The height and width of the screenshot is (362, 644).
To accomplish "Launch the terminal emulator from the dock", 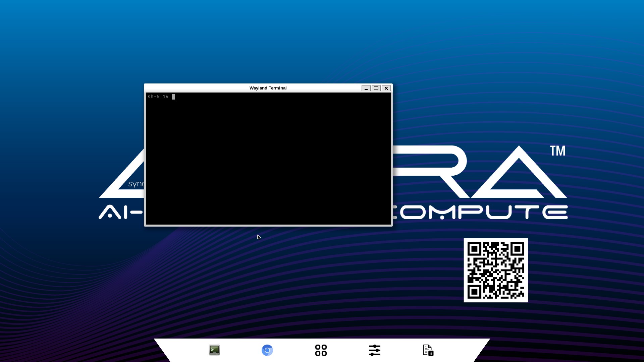I will click(214, 350).
